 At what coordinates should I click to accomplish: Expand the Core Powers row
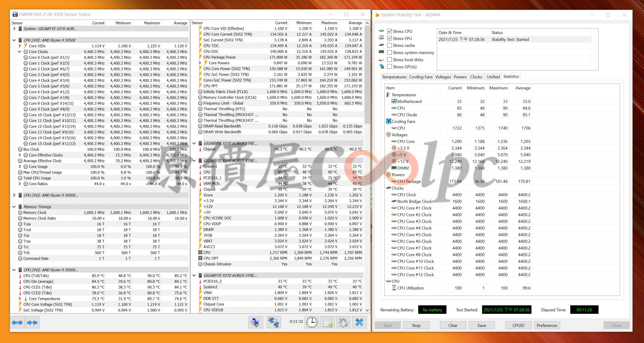(200, 63)
